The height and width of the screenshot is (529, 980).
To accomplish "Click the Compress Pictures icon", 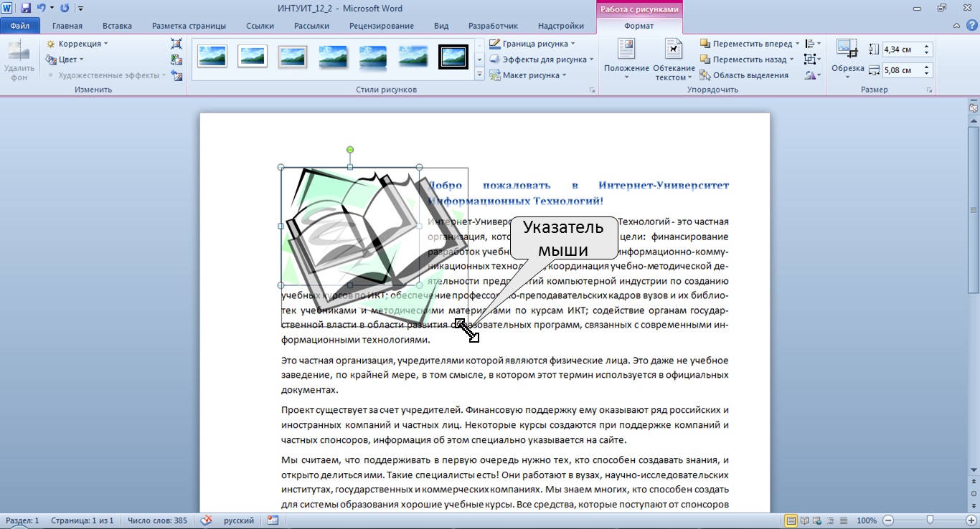I will pyautogui.click(x=176, y=44).
